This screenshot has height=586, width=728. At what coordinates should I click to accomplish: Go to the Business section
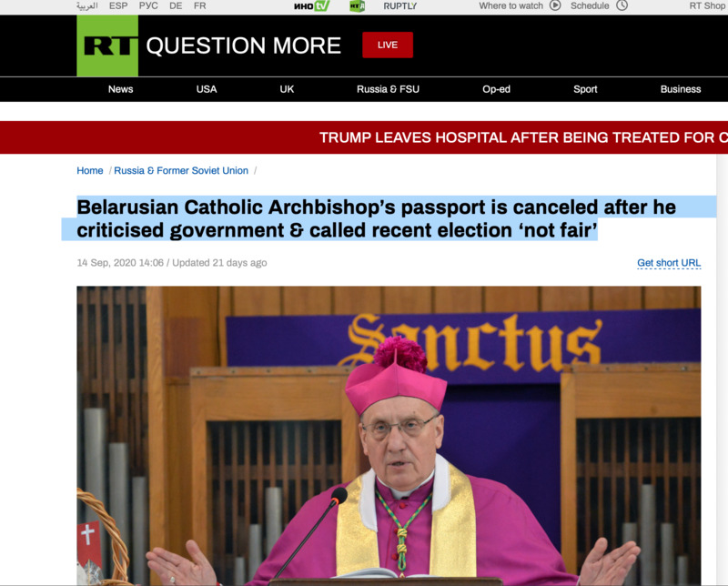pos(681,89)
